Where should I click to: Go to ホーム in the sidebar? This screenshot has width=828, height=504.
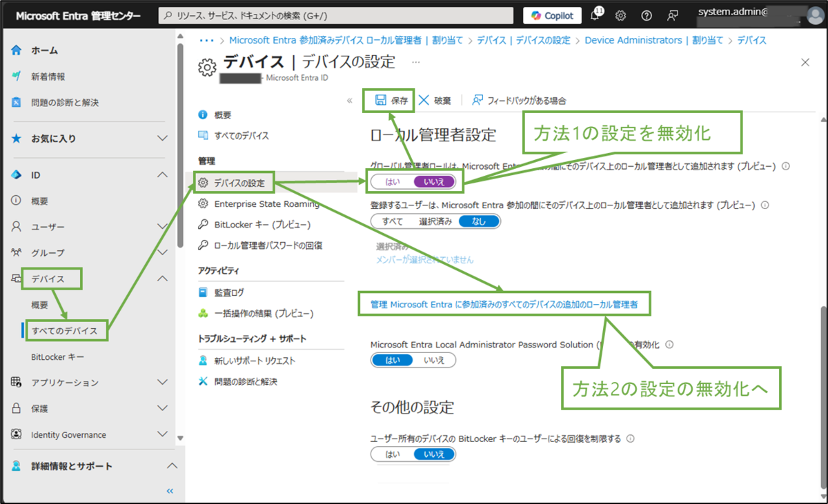point(44,50)
